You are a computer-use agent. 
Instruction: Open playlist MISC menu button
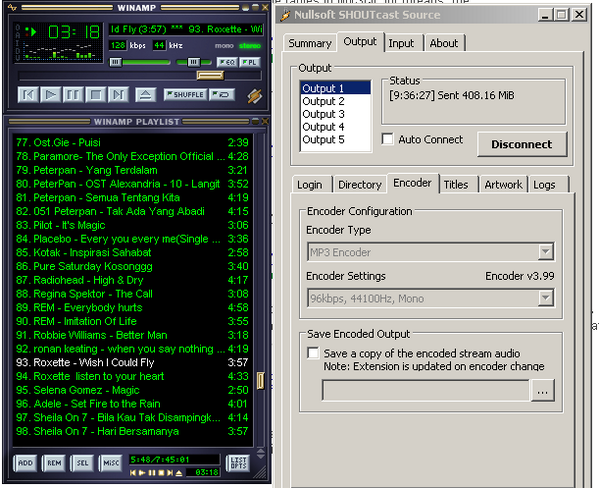pos(111,463)
